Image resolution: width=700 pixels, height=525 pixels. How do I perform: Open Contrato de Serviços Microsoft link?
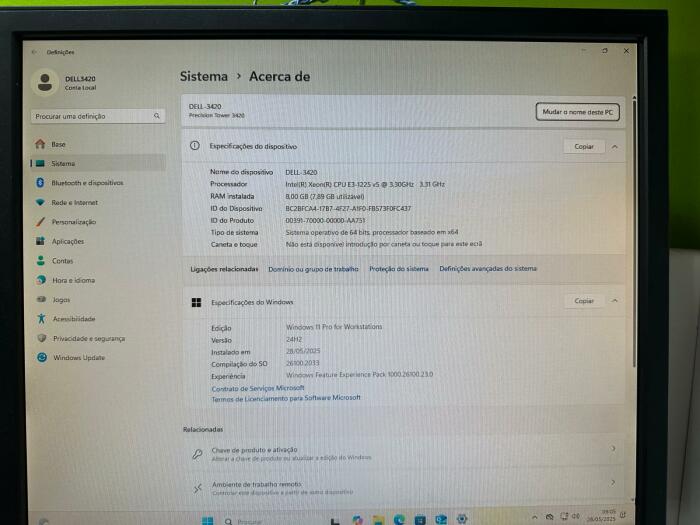point(258,388)
